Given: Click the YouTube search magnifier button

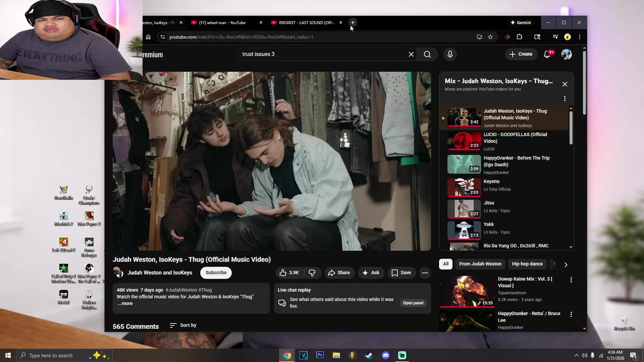Looking at the screenshot, I should click(x=427, y=54).
